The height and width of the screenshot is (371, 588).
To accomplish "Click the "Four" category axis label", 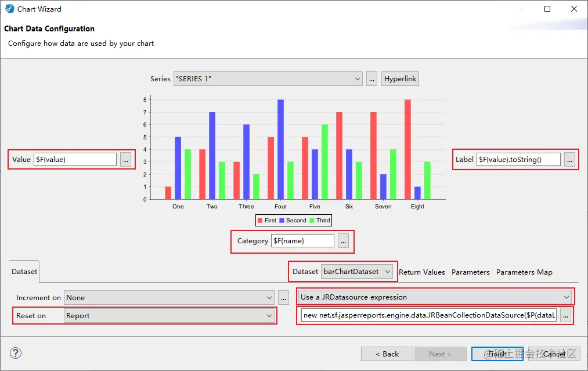I will point(280,206).
